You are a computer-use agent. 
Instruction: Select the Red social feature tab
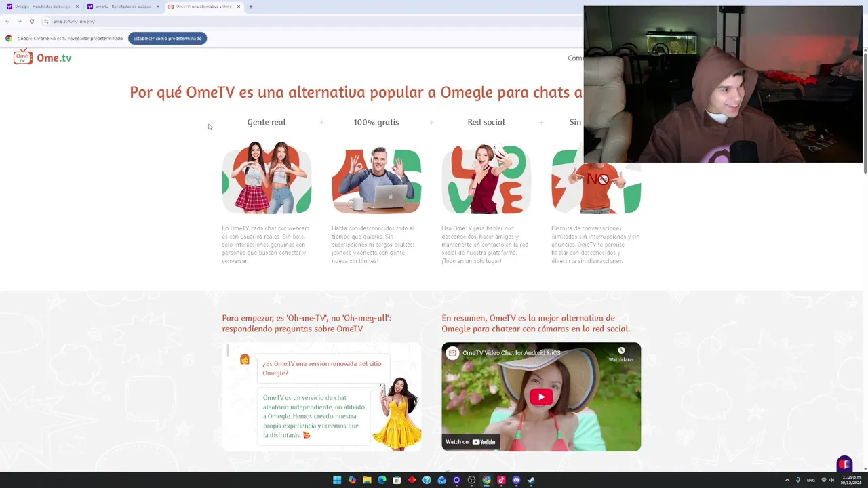pyautogui.click(x=486, y=122)
